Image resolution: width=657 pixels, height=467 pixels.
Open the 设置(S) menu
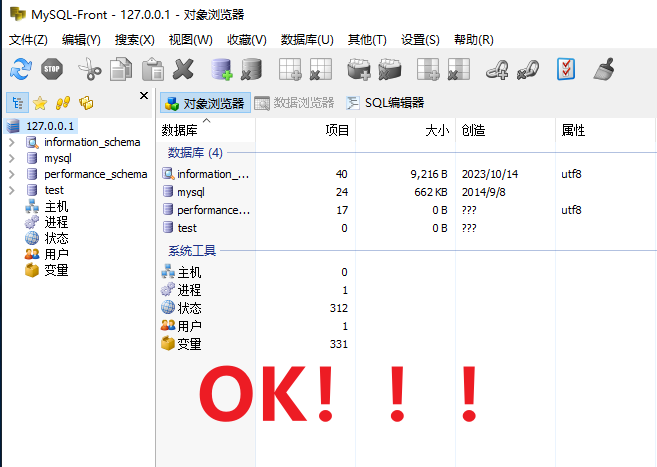[x=420, y=40]
